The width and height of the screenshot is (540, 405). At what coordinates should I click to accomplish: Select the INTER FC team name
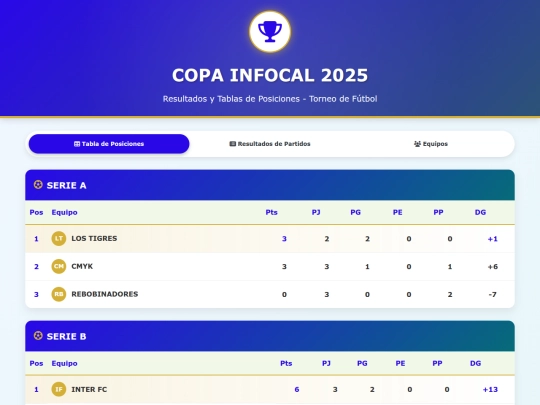(89, 390)
